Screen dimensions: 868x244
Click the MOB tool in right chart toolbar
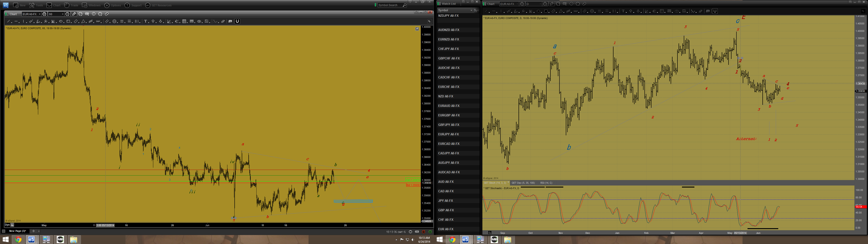click(x=669, y=11)
